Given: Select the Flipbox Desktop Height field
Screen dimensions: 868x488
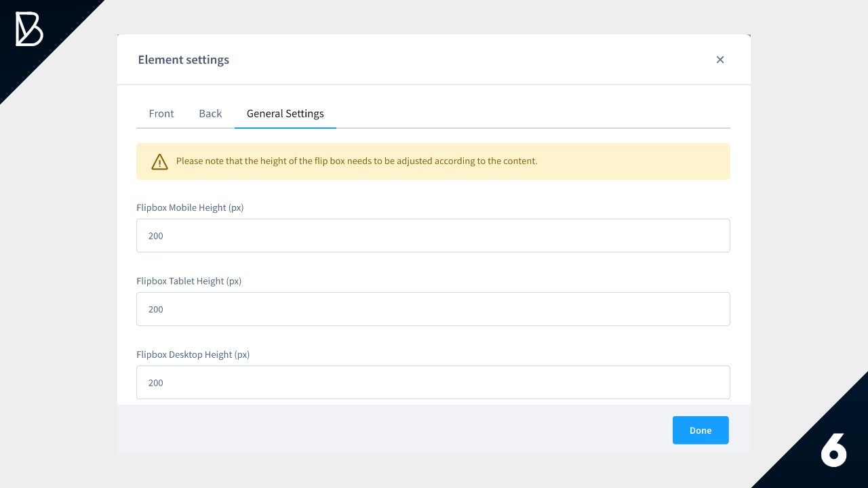Looking at the screenshot, I should tap(433, 382).
